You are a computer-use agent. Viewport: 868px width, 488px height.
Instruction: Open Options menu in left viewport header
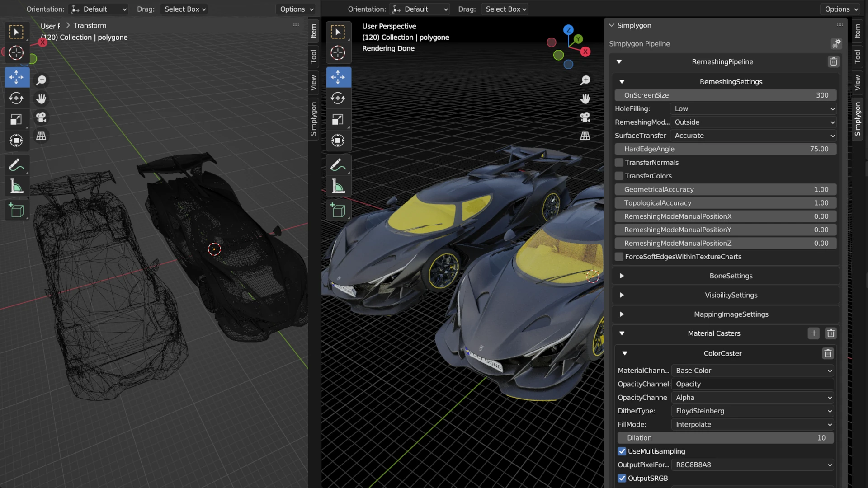click(x=296, y=9)
